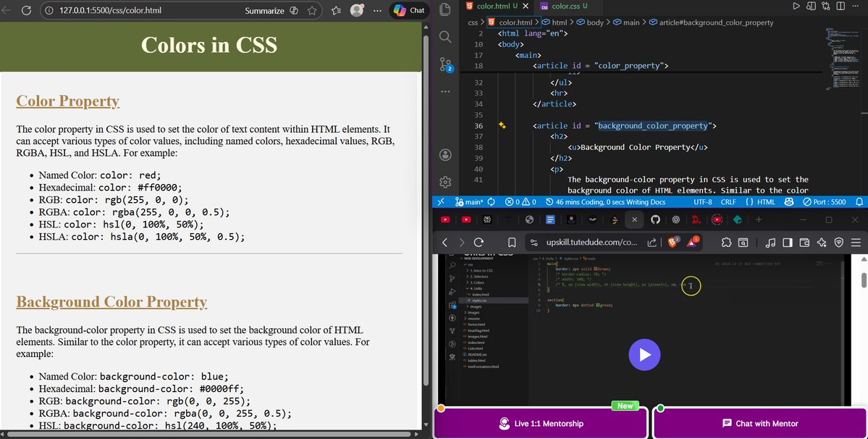Click the Copilot icon beside Summarize in Edge
Viewport: 868px width, 439px height.
click(x=294, y=11)
